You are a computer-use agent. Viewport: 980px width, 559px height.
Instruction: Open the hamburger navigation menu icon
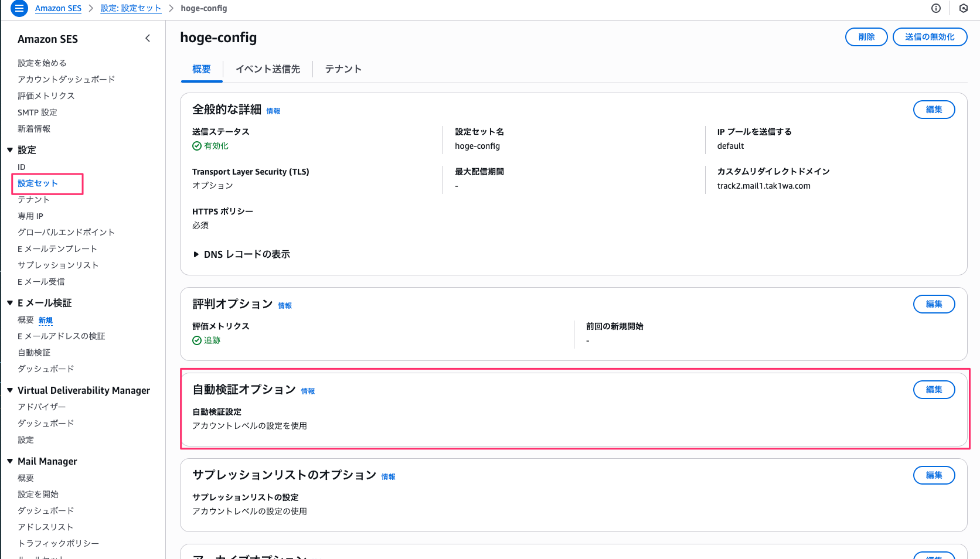tap(19, 8)
